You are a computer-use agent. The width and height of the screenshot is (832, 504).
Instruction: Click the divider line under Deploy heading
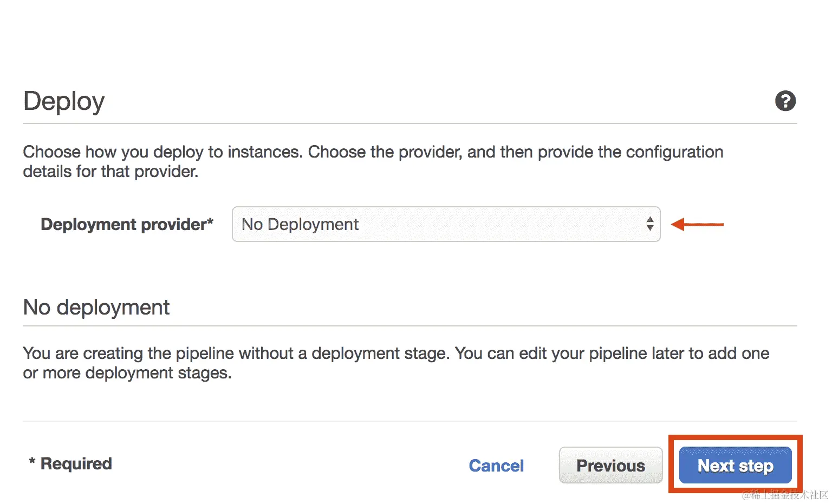coord(409,123)
